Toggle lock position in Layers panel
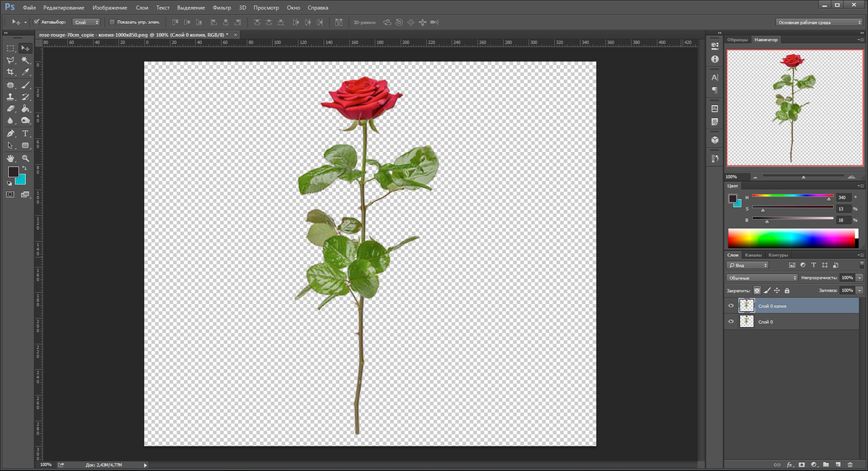The width and height of the screenshot is (868, 471). pos(777,290)
